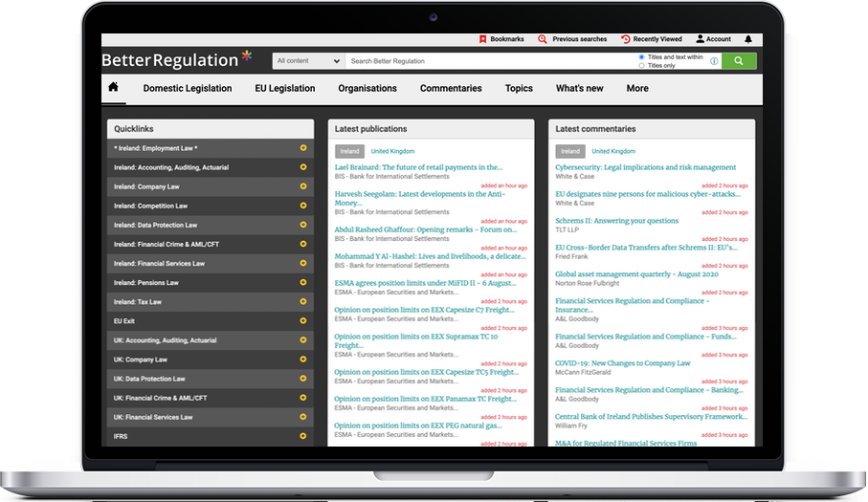Switch Latest publications to United Kingdom
This screenshot has width=868, height=502.
click(392, 151)
